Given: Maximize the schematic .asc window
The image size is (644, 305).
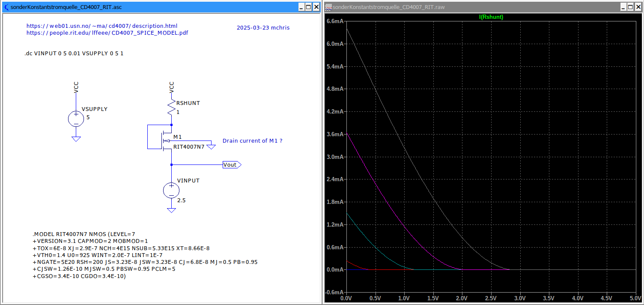Looking at the screenshot, I should tap(308, 7).
